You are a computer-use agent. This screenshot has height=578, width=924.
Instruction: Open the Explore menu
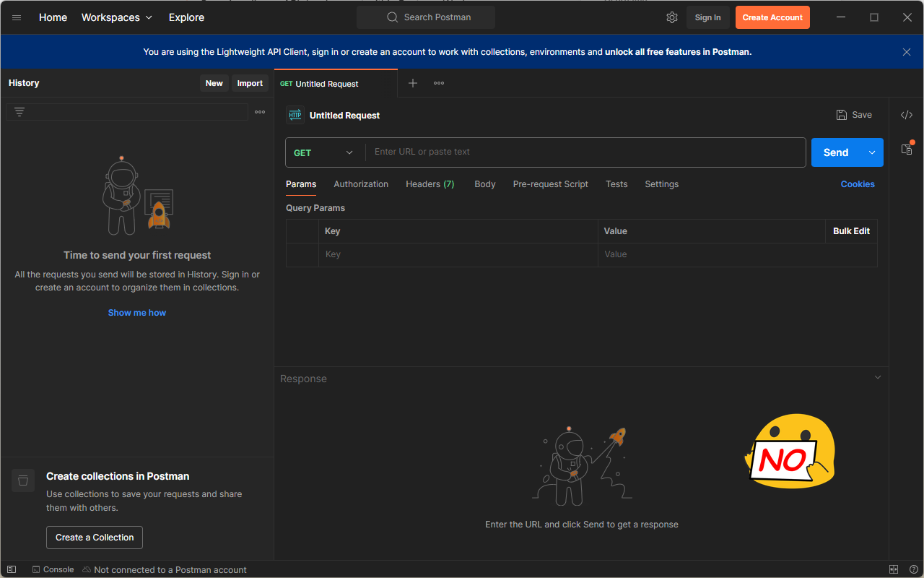pos(186,17)
